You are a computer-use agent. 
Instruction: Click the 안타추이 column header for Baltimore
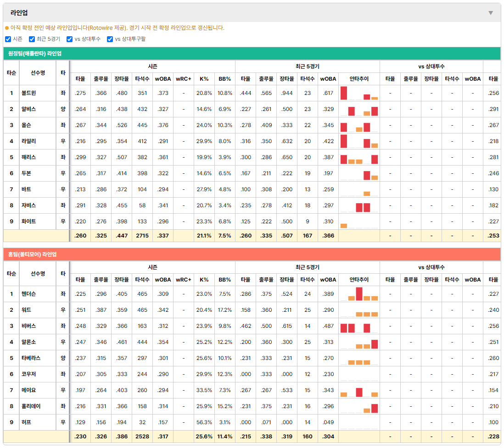[x=359, y=280]
